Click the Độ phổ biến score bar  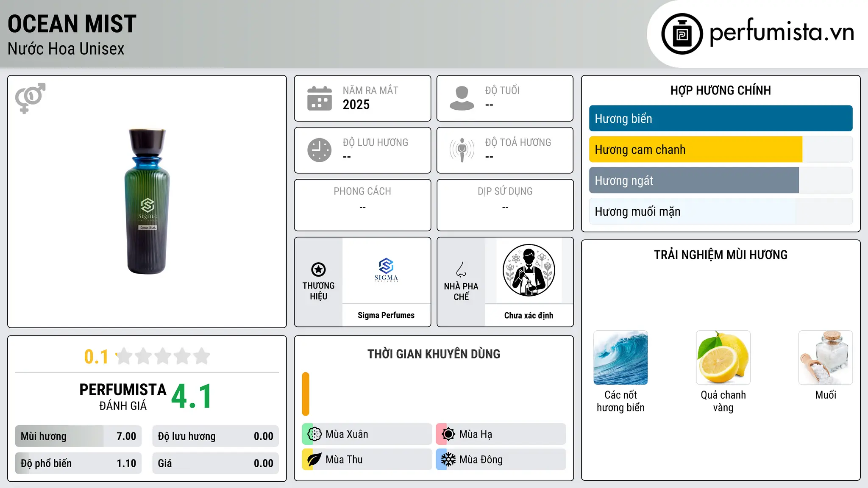click(78, 463)
